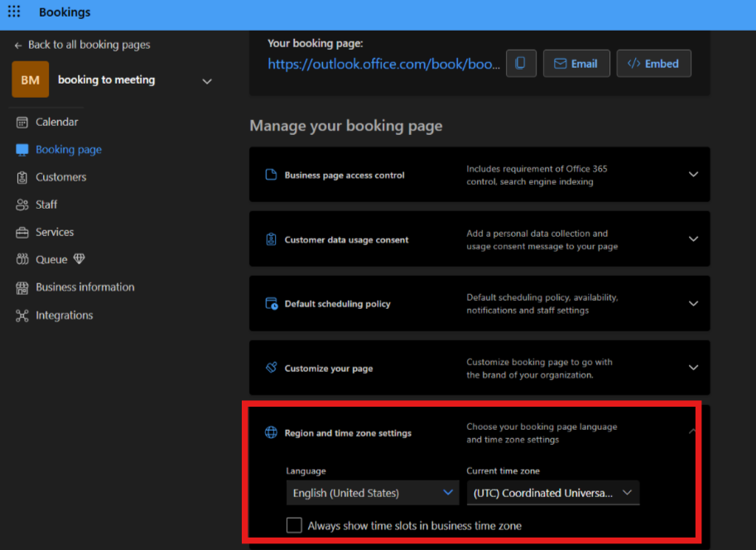Click the Email sharing button
This screenshot has width=756, height=550.
pyautogui.click(x=576, y=63)
